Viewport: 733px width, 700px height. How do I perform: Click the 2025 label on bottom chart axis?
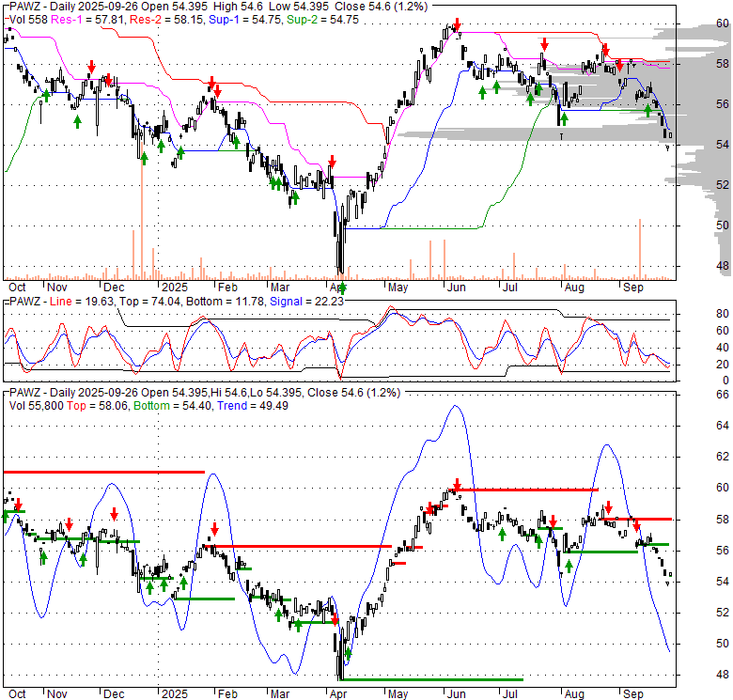point(175,694)
